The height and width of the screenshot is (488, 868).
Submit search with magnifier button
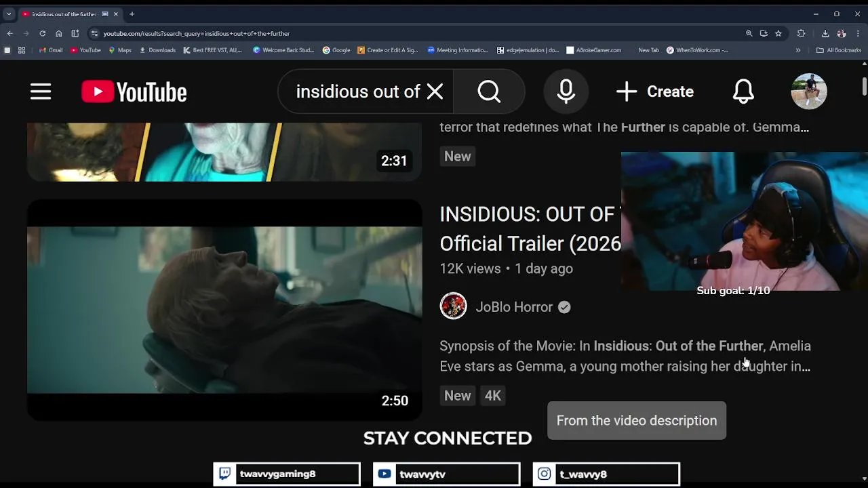click(x=489, y=91)
